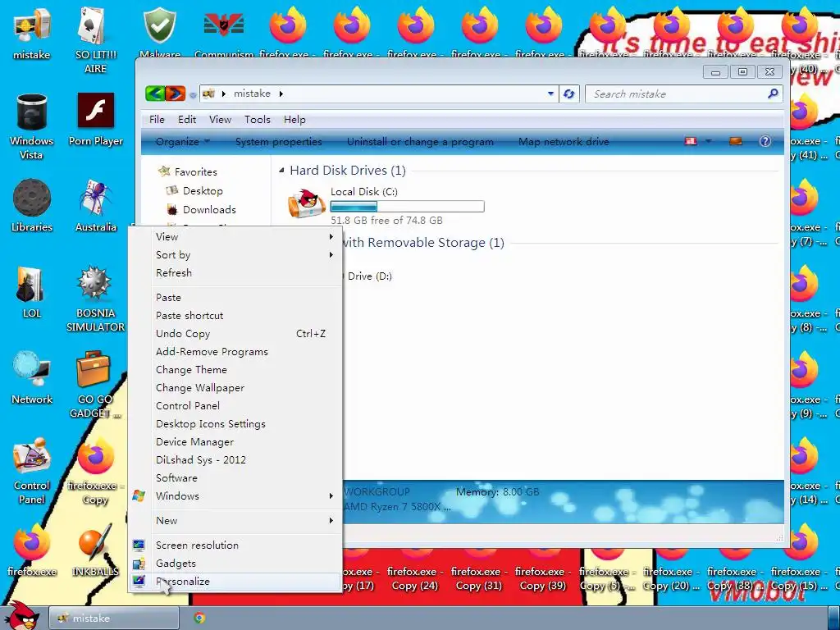
Task: Open Chrome from the taskbar
Action: (x=199, y=618)
